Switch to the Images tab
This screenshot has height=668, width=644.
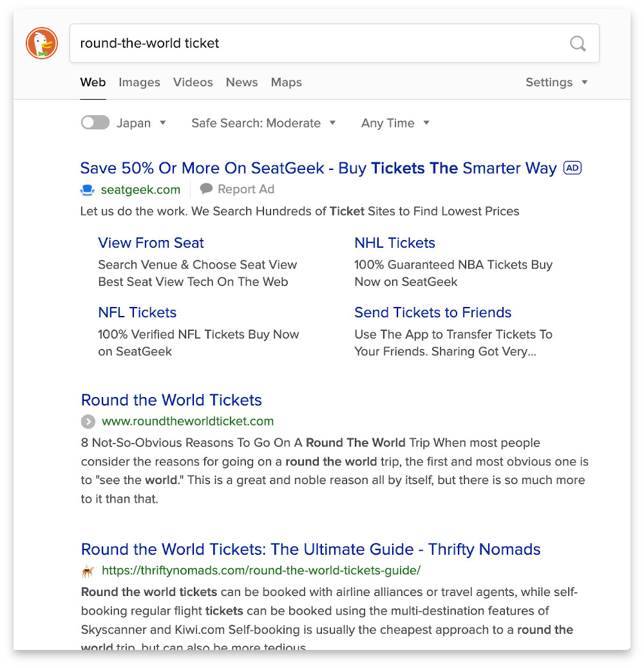(x=139, y=82)
